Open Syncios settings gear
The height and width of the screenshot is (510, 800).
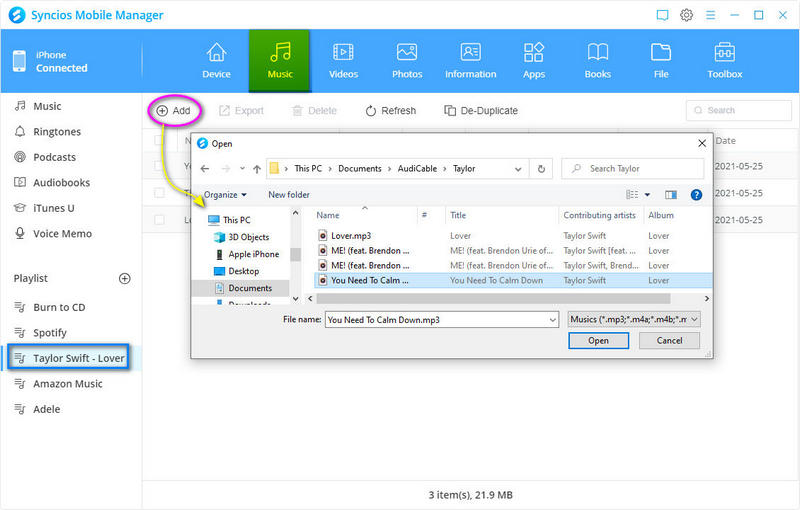[686, 15]
